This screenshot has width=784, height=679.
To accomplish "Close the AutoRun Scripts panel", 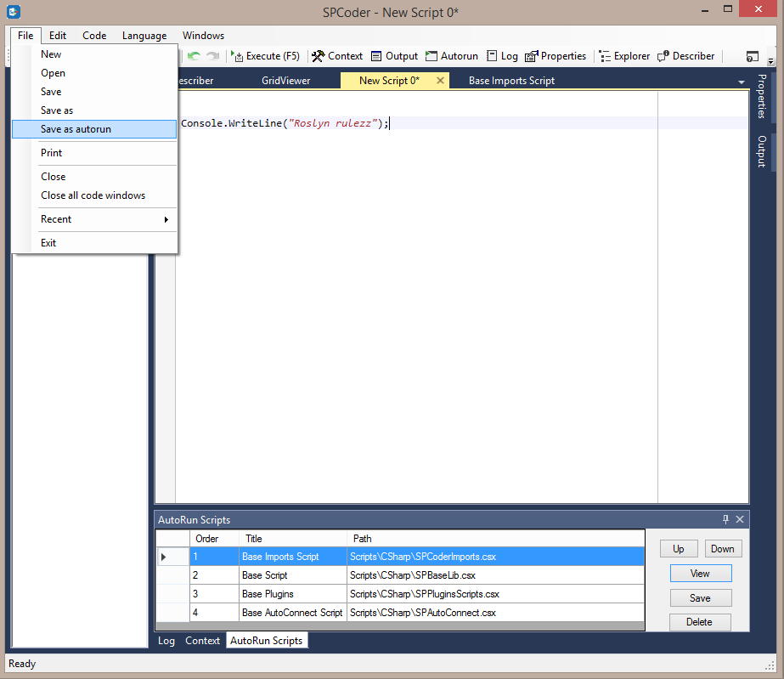I will pyautogui.click(x=740, y=519).
